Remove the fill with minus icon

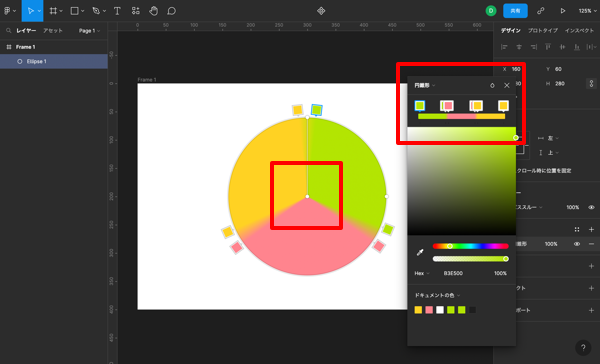[591, 244]
